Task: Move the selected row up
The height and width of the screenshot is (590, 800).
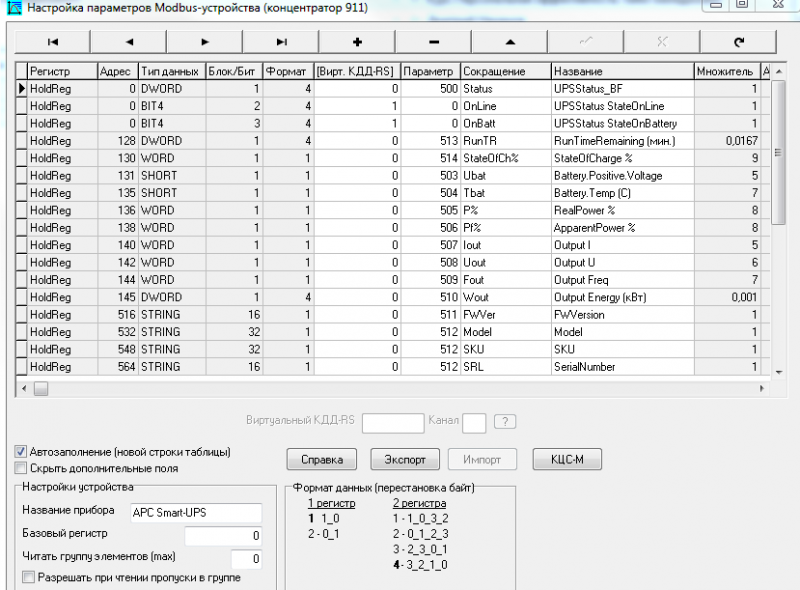Action: point(508,42)
